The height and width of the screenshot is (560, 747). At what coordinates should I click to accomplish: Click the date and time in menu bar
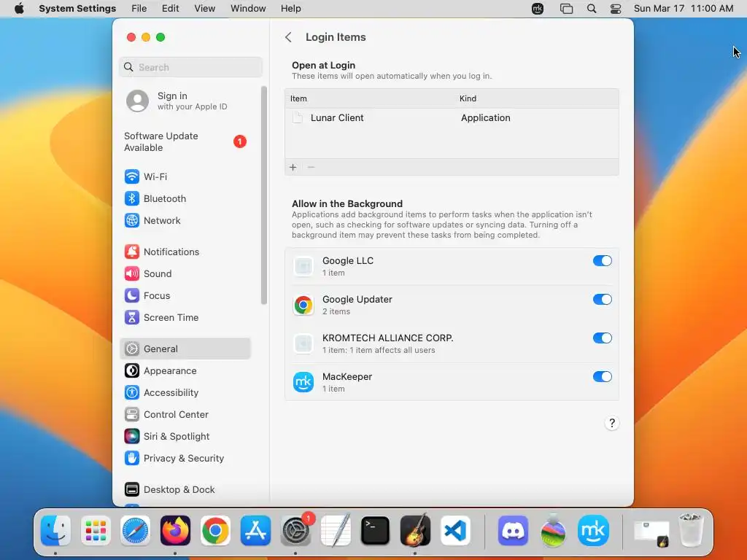[x=683, y=9]
